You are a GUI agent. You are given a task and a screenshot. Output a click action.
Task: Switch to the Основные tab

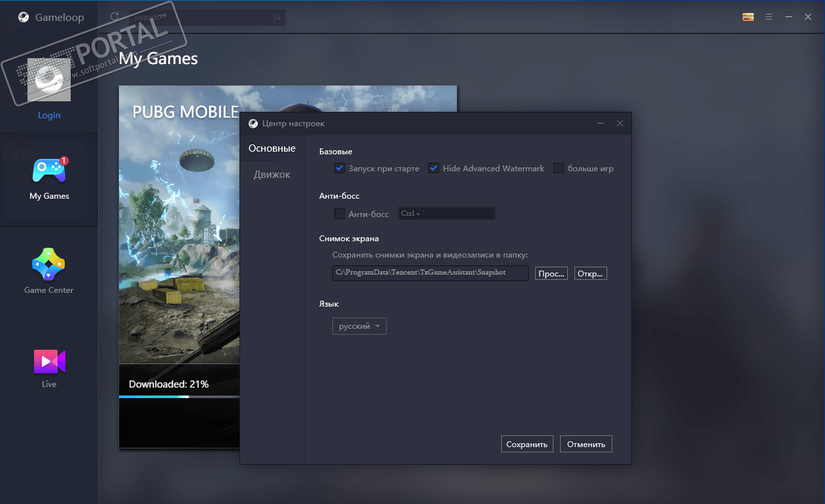(272, 148)
